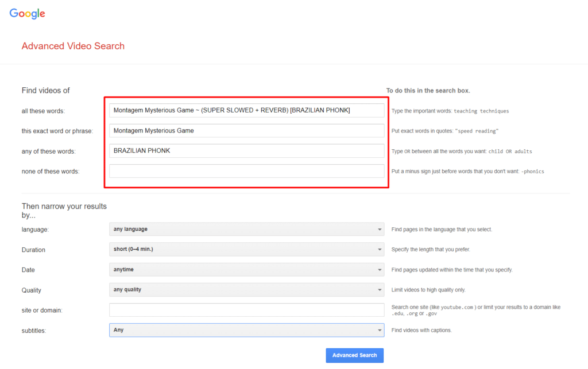Click the 'all these words' input field
Image resolution: width=588 pixels, height=369 pixels.
247,111
